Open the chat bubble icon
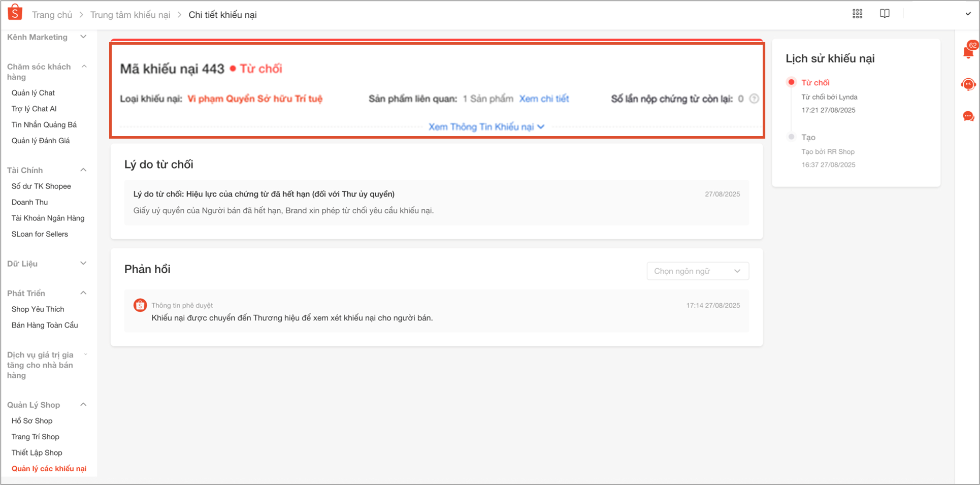 click(x=968, y=117)
